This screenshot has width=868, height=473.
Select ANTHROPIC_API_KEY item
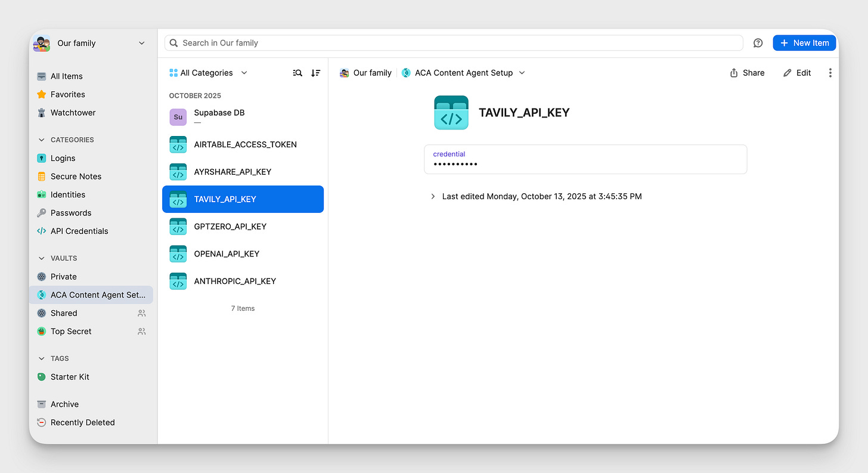pyautogui.click(x=243, y=281)
